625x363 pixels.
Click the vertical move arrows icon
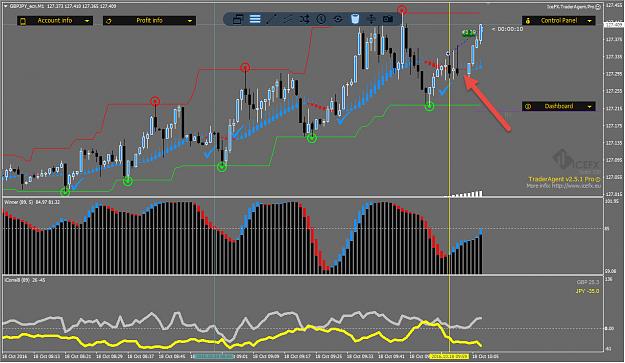click(x=371, y=19)
